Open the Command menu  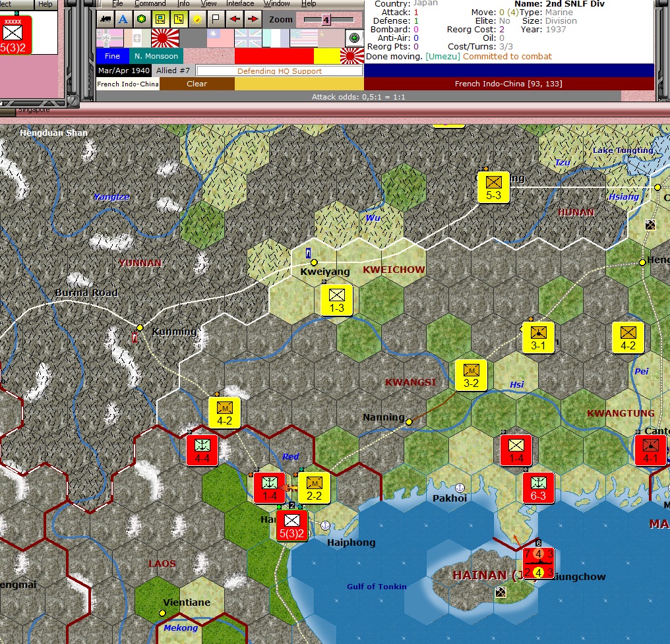point(150,3)
